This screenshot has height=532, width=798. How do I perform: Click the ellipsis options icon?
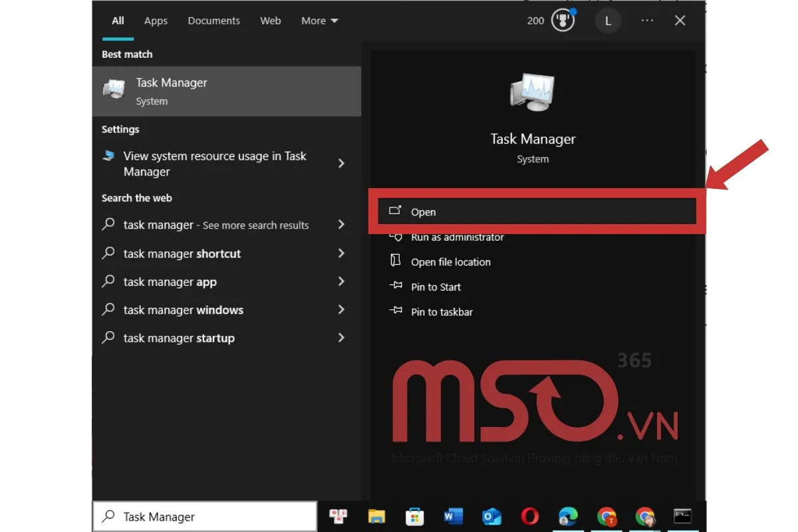[x=646, y=21]
